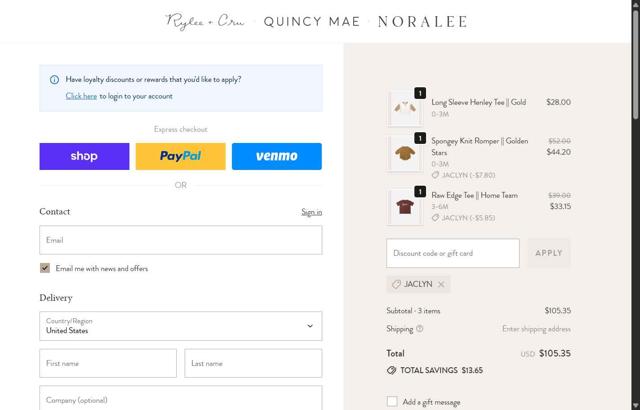Click 'Raw Edge Tee || Home Team' title

pyautogui.click(x=475, y=195)
